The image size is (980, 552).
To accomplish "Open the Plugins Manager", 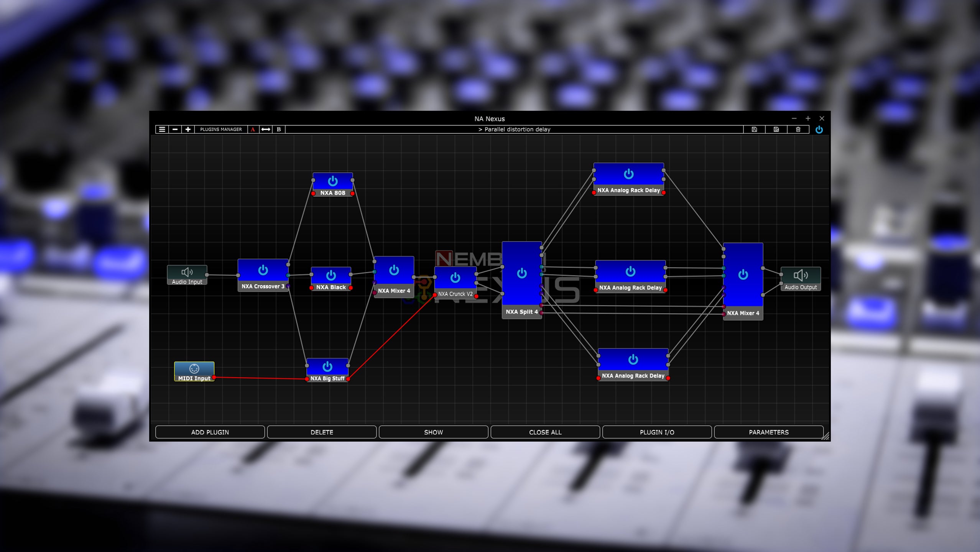I will (x=220, y=129).
